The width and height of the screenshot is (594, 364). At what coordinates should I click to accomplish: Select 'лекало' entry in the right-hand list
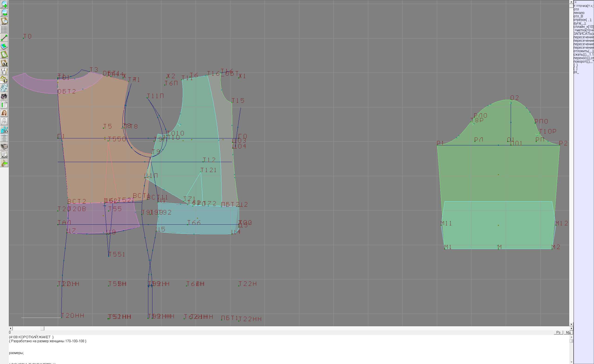pyautogui.click(x=579, y=13)
